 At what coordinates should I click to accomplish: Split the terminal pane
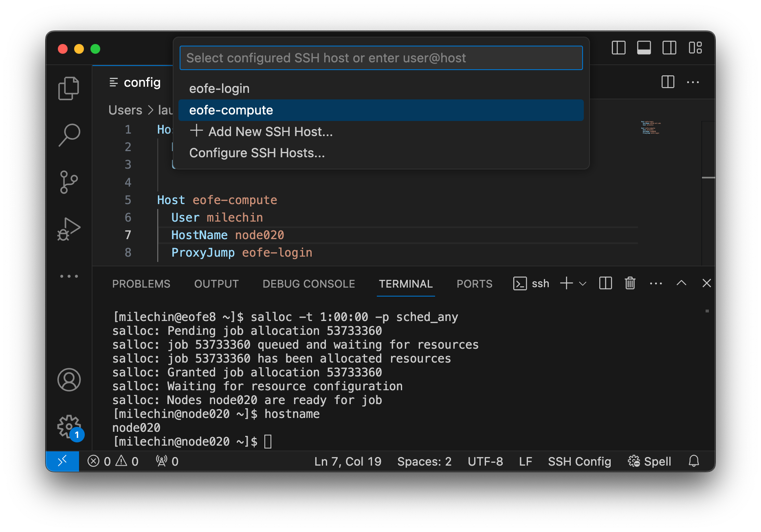click(x=605, y=283)
